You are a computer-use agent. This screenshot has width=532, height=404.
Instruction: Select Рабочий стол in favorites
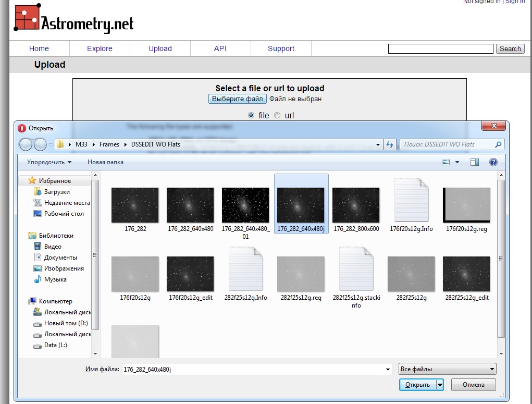[64, 214]
